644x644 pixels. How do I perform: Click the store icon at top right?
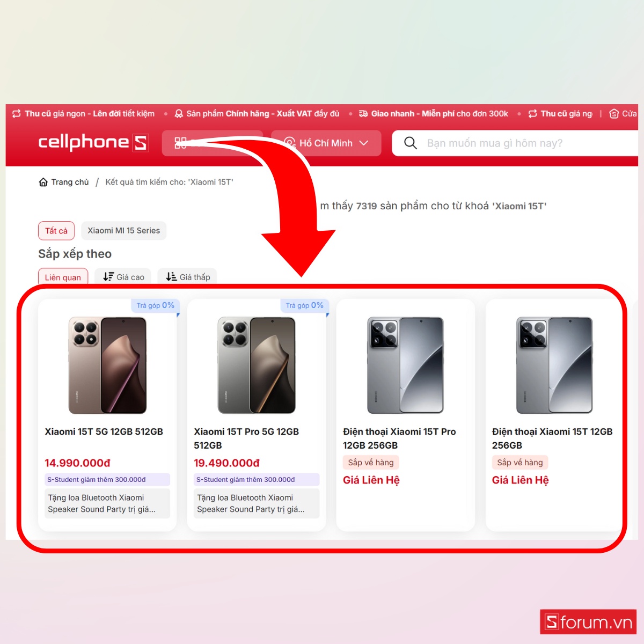click(x=614, y=114)
